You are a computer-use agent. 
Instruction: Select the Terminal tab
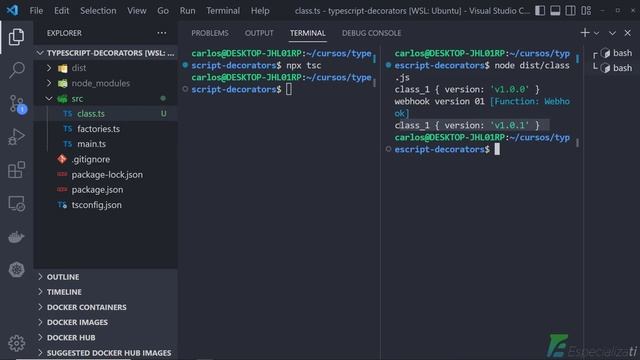(x=308, y=33)
